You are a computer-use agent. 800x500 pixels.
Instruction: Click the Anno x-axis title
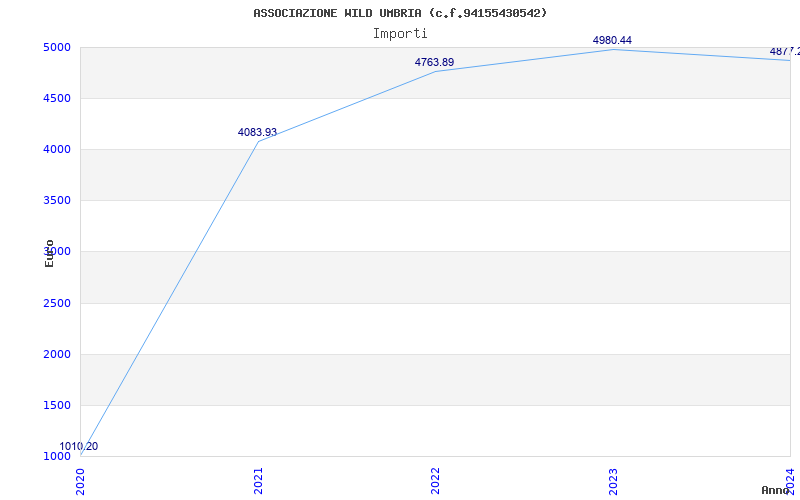click(x=775, y=490)
